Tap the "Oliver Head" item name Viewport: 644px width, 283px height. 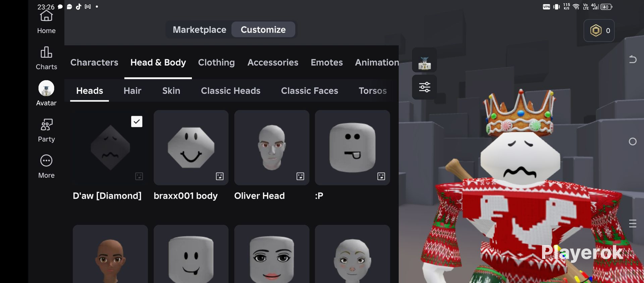tap(259, 196)
